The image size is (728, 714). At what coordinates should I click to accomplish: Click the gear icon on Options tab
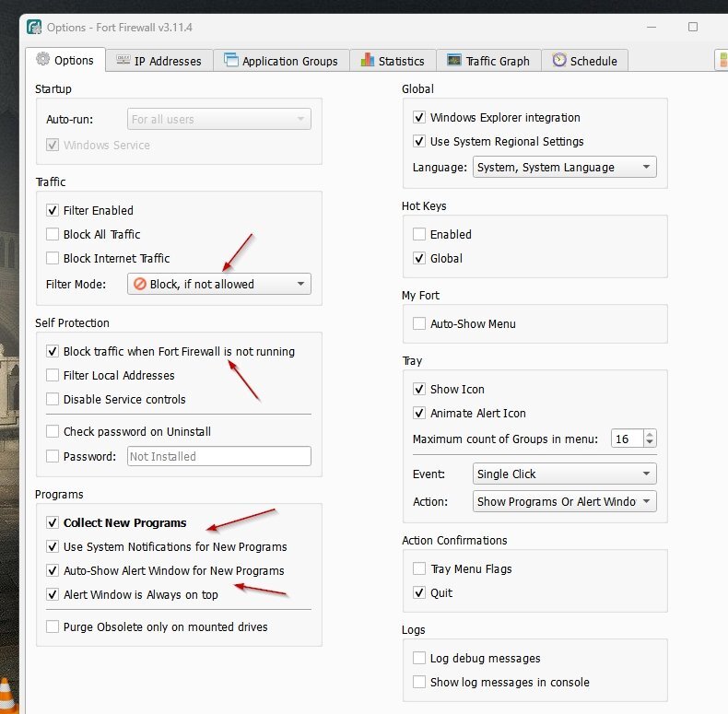tap(42, 59)
